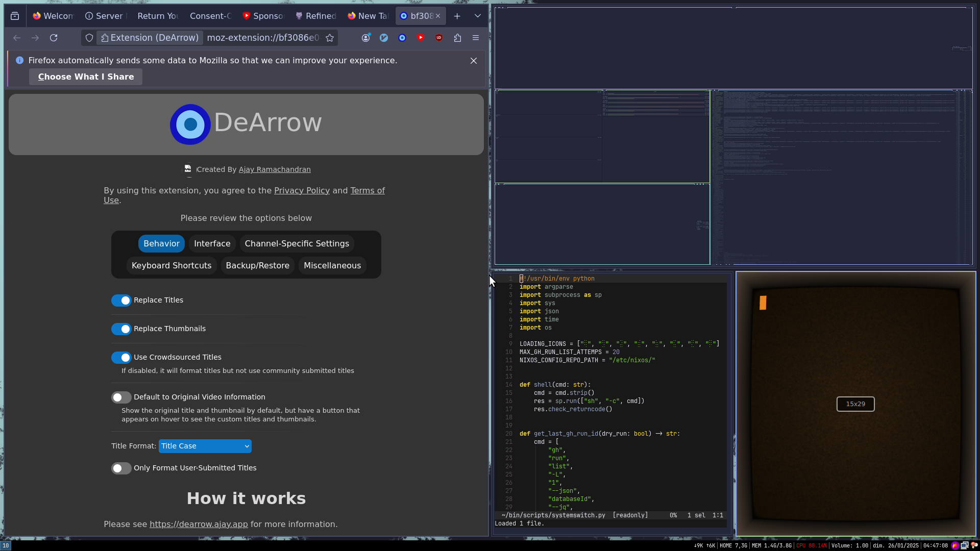Click workspace 10 indicator in status bar
Image resolution: width=980 pixels, height=551 pixels.
[x=6, y=545]
